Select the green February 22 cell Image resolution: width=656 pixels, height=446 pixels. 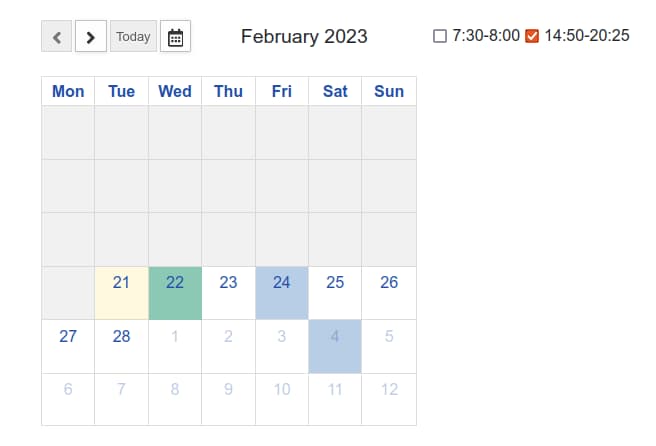click(175, 292)
